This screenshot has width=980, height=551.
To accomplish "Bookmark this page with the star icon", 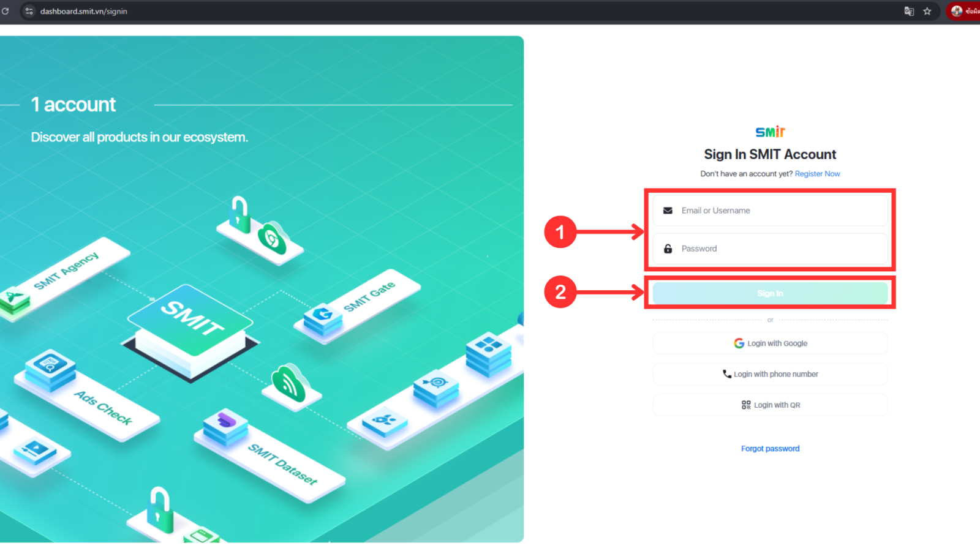I will pyautogui.click(x=927, y=11).
